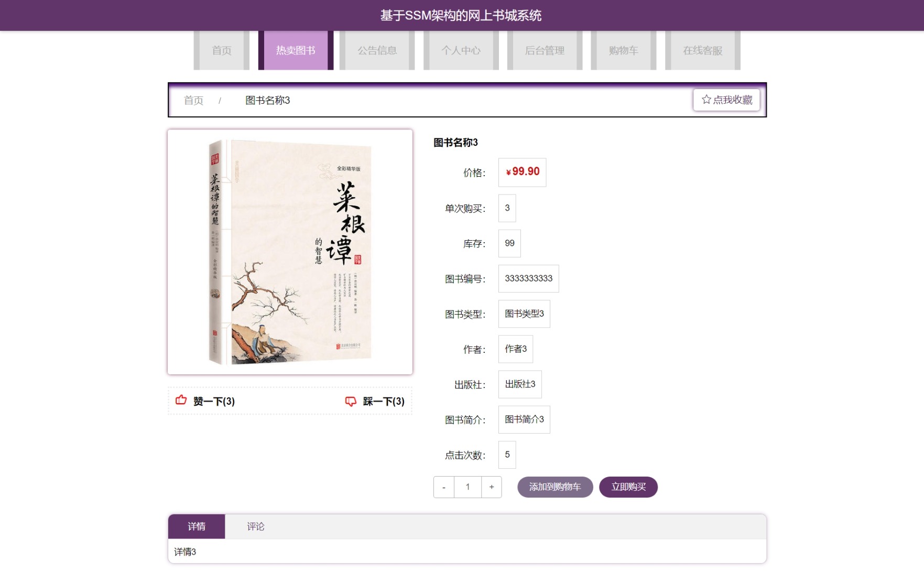Click the book cover image 菜根谭的智慧
The width and height of the screenshot is (924, 572).
(x=290, y=252)
